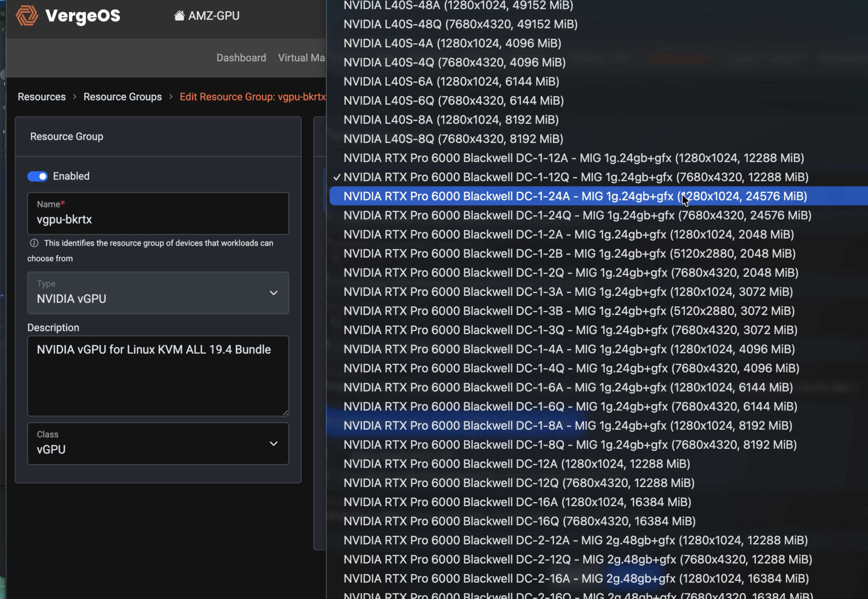Toggle the Enabled switch off
The height and width of the screenshot is (599, 868).
point(38,176)
